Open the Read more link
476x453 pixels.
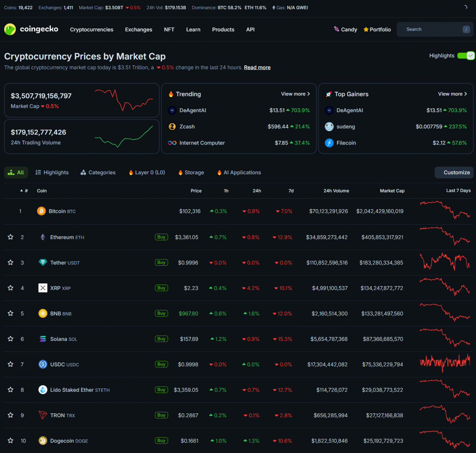pos(257,68)
